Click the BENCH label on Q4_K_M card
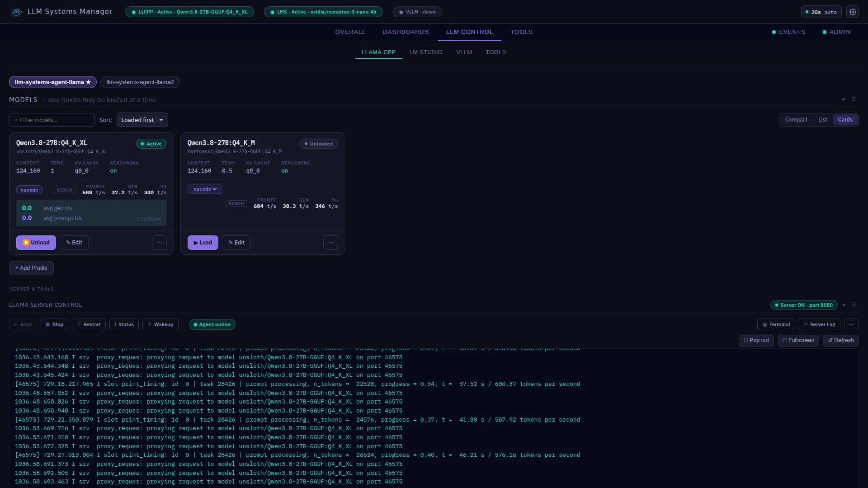This screenshot has width=868, height=488. pyautogui.click(x=236, y=204)
